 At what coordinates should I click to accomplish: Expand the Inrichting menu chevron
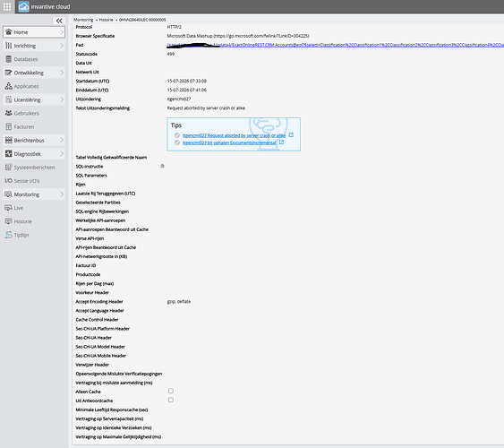coord(62,46)
